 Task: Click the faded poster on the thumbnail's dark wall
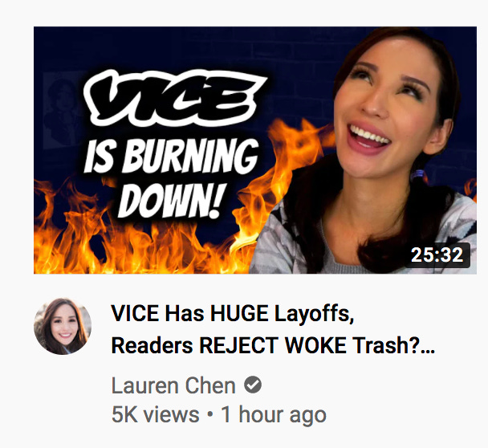pyautogui.click(x=63, y=109)
